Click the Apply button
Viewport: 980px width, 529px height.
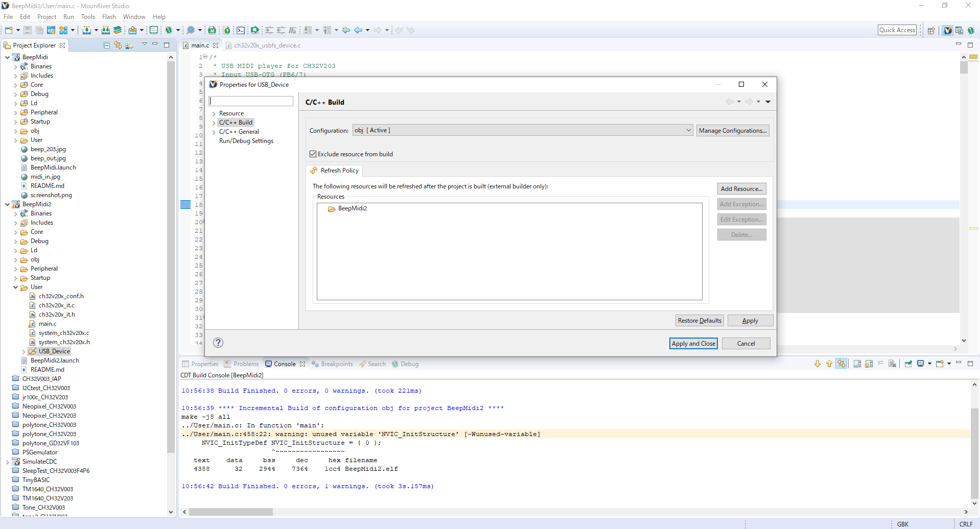coord(750,321)
